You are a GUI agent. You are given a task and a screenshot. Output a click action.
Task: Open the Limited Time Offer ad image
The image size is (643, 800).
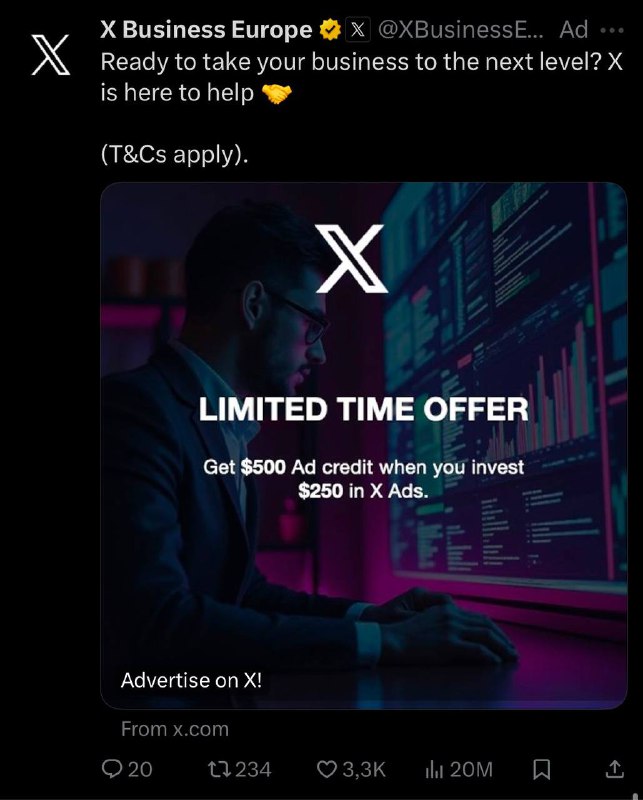[x=364, y=445]
